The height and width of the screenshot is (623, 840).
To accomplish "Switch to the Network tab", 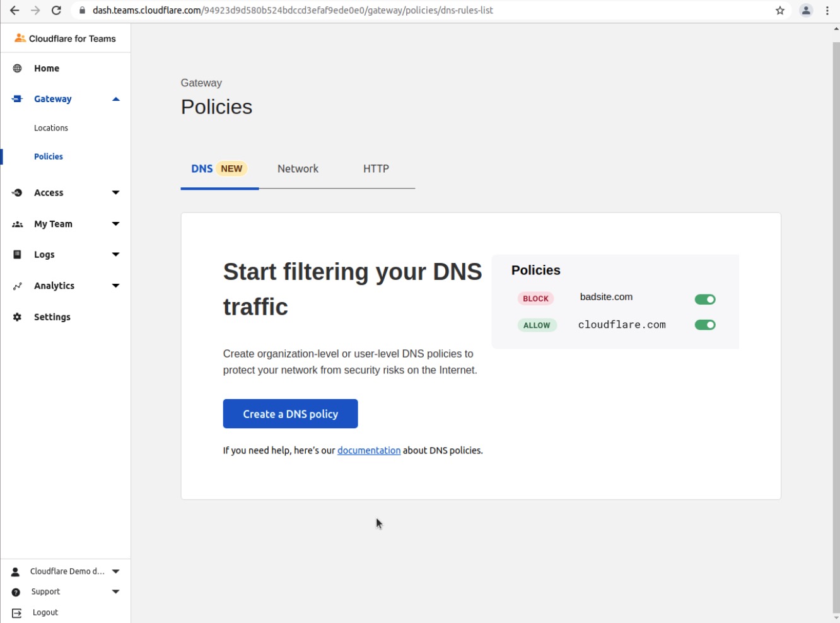I will [298, 168].
